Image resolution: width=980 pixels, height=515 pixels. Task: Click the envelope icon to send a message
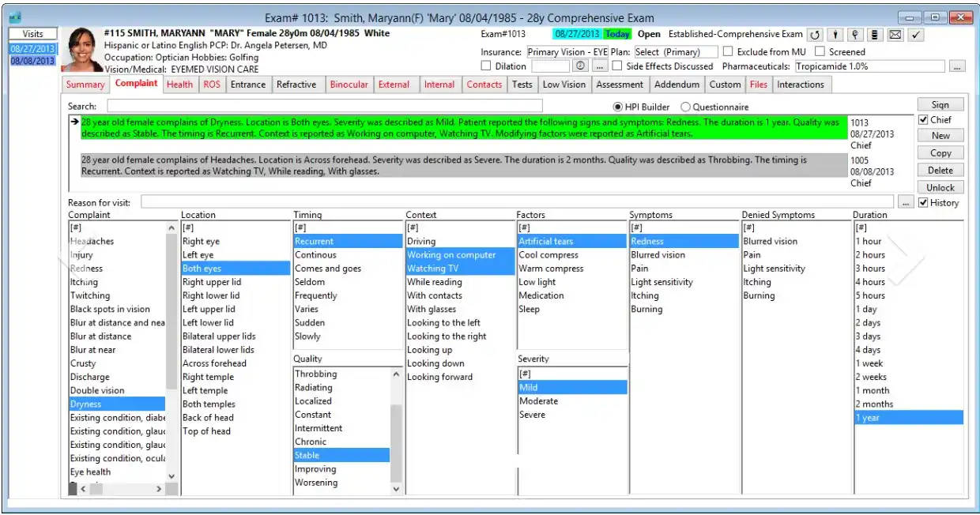tap(895, 35)
